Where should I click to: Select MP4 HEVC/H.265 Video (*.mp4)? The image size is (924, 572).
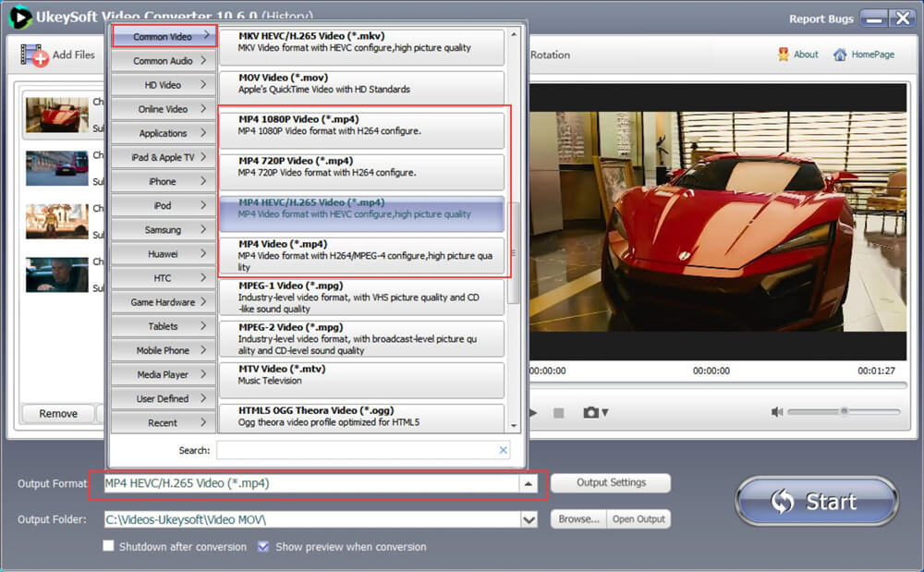pos(362,213)
